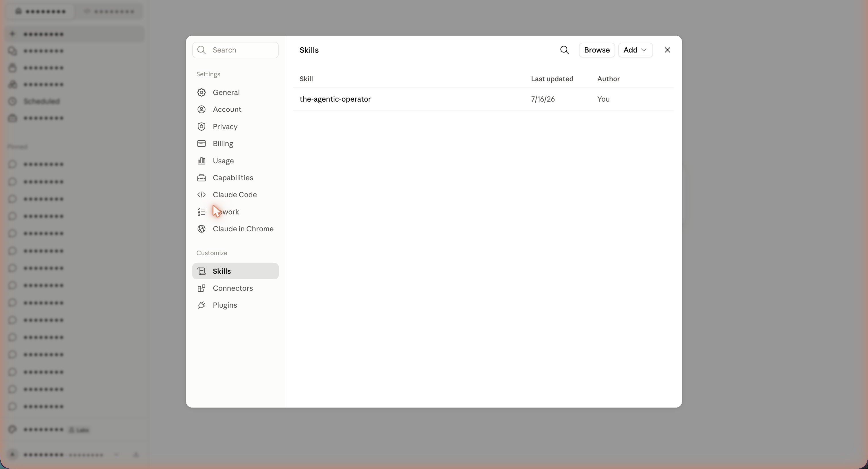Open Privacy settings
This screenshot has width=868, height=469.
(x=235, y=127)
